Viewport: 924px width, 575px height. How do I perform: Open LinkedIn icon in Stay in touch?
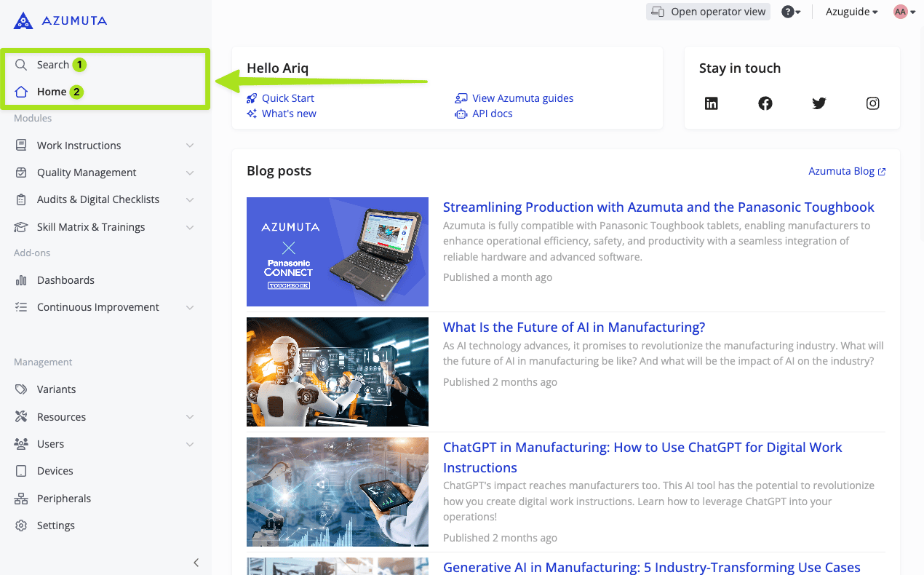pos(712,103)
